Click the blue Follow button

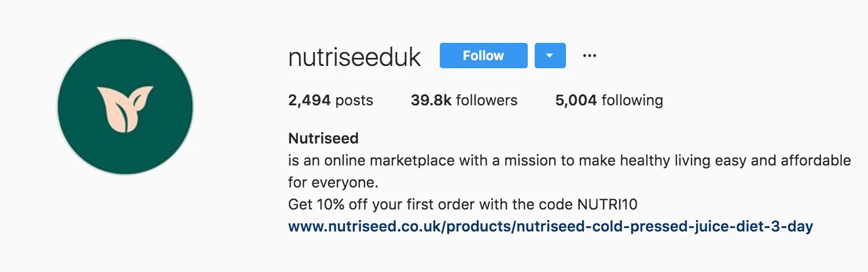(x=483, y=56)
